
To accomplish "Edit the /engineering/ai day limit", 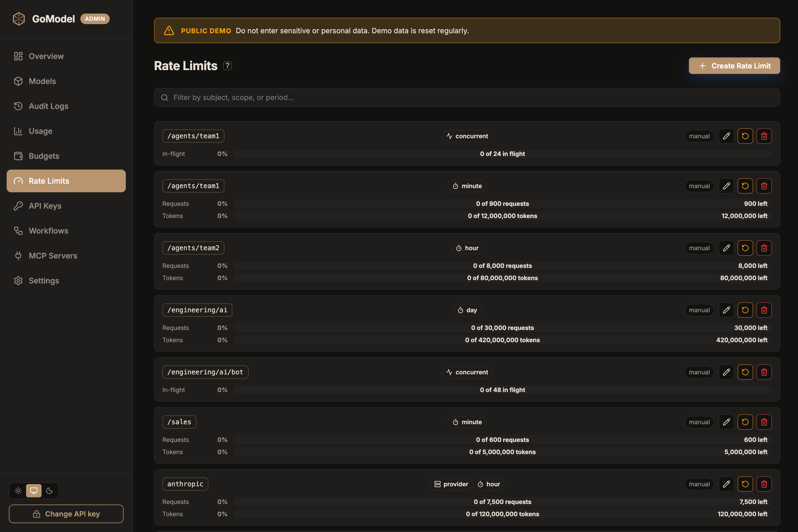I will coord(727,310).
